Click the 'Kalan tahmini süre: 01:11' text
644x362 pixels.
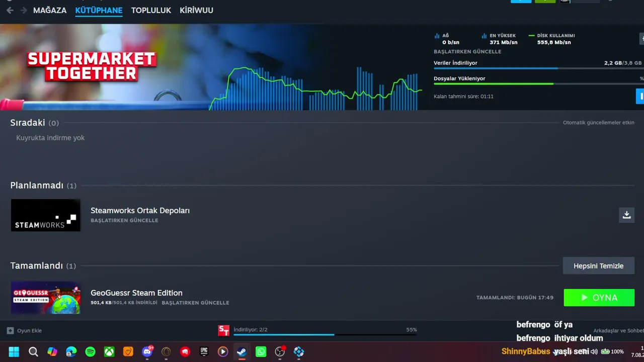click(463, 96)
